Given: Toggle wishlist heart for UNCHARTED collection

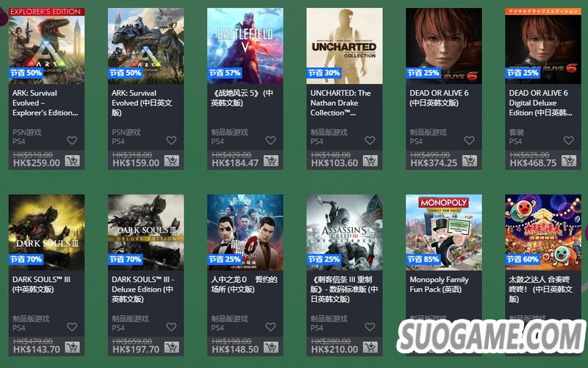Looking at the screenshot, I should (x=370, y=140).
